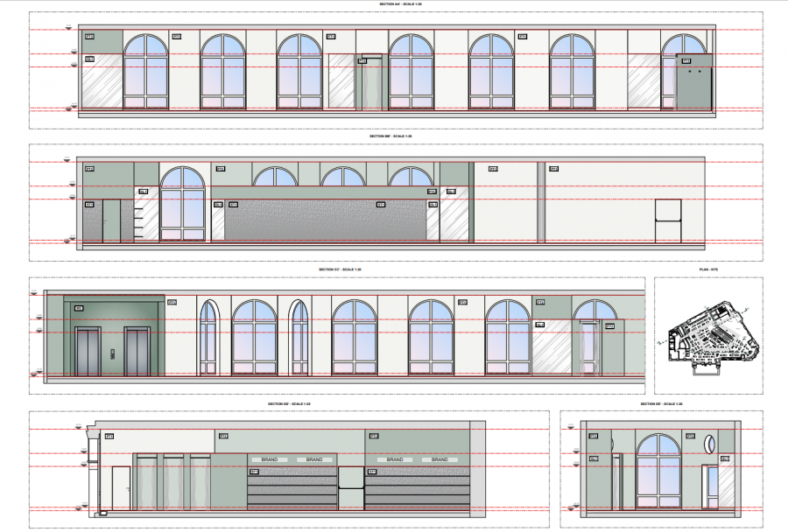The height and width of the screenshot is (532, 788).
Task: Click the elevator call button panel between lift doors
Action: [112, 354]
